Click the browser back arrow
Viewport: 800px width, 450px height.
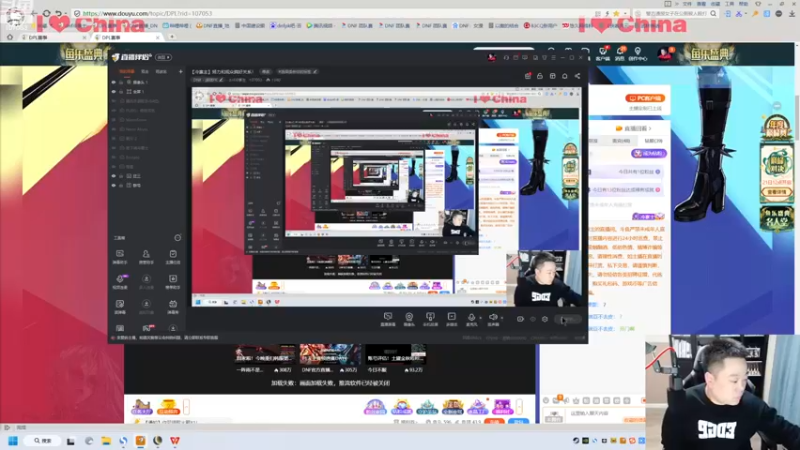[34, 13]
